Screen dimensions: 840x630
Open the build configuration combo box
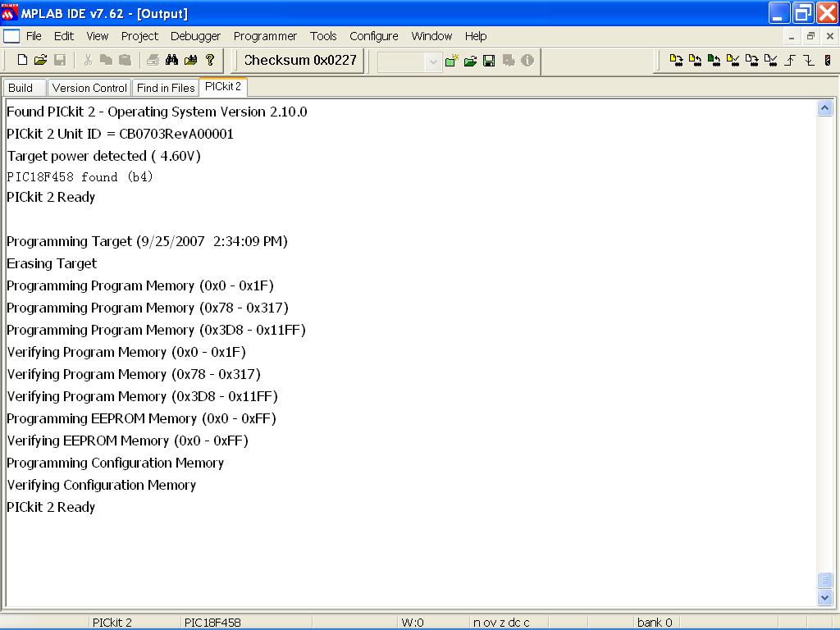tap(409, 62)
